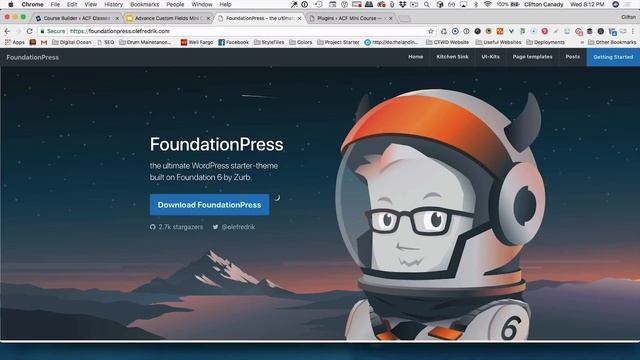Click the Facebook bookmark

coord(233,42)
